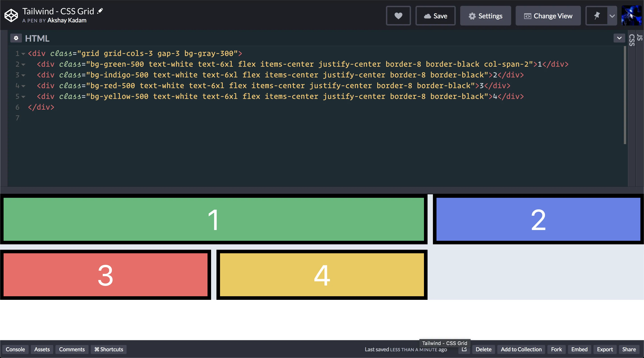The image size is (644, 358).
Task: Open the HTML panel chevron dropdown
Action: [619, 38]
